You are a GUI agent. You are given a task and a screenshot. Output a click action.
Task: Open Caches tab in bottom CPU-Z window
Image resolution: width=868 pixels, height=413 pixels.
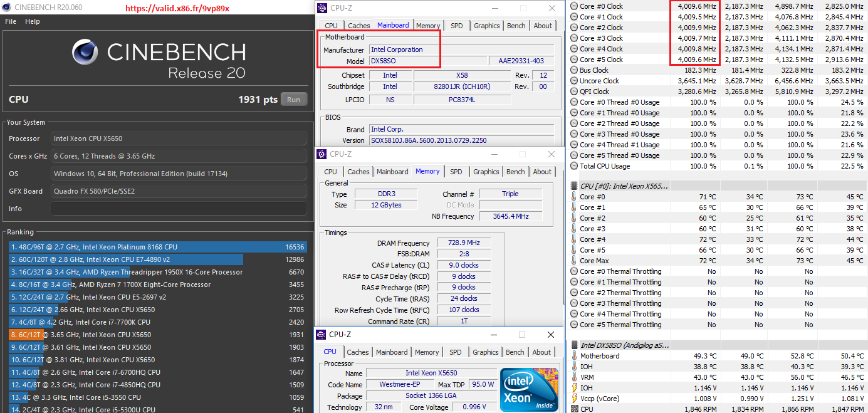(x=358, y=352)
